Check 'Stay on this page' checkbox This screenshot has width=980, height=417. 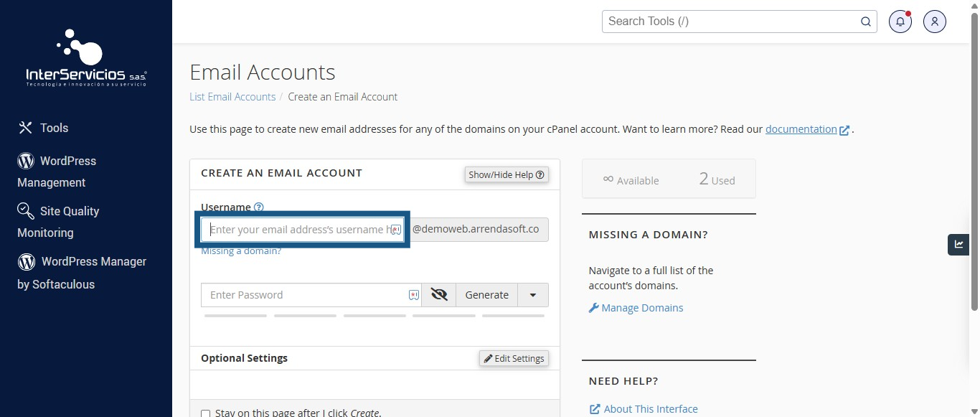pos(206,413)
